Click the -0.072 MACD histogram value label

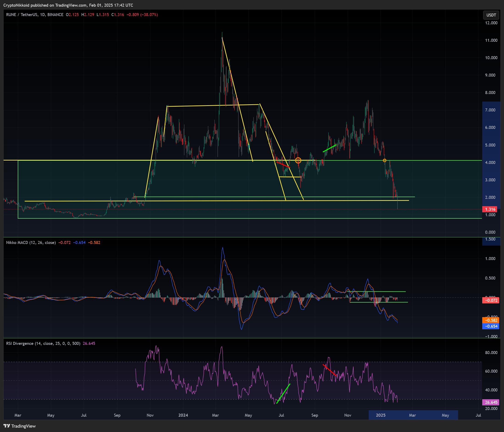pos(491,300)
